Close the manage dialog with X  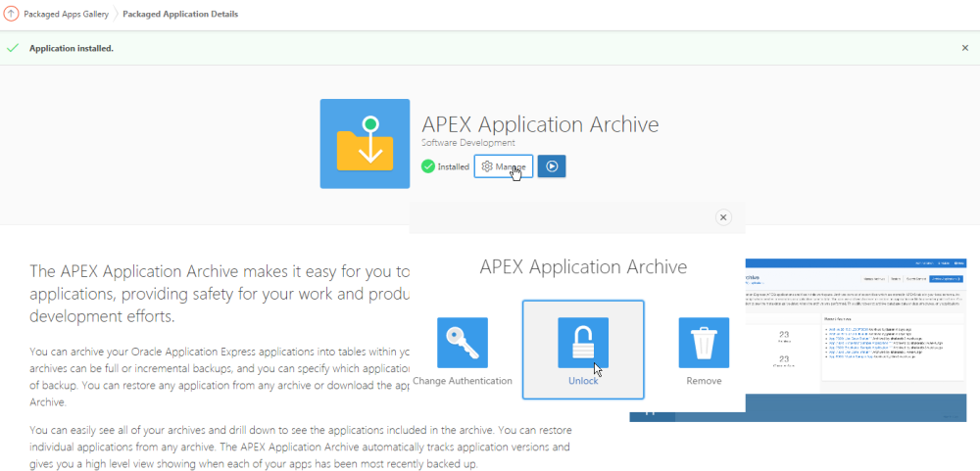coord(723,217)
